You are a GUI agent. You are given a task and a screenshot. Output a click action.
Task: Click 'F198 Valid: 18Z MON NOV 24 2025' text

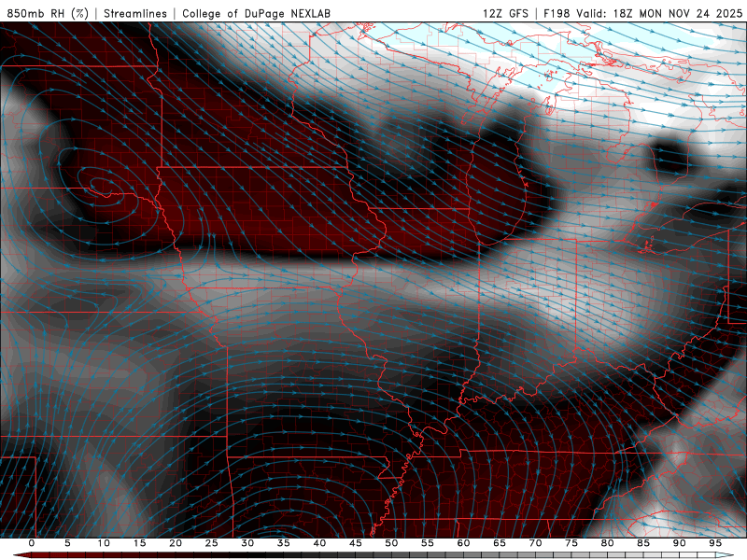coord(642,14)
